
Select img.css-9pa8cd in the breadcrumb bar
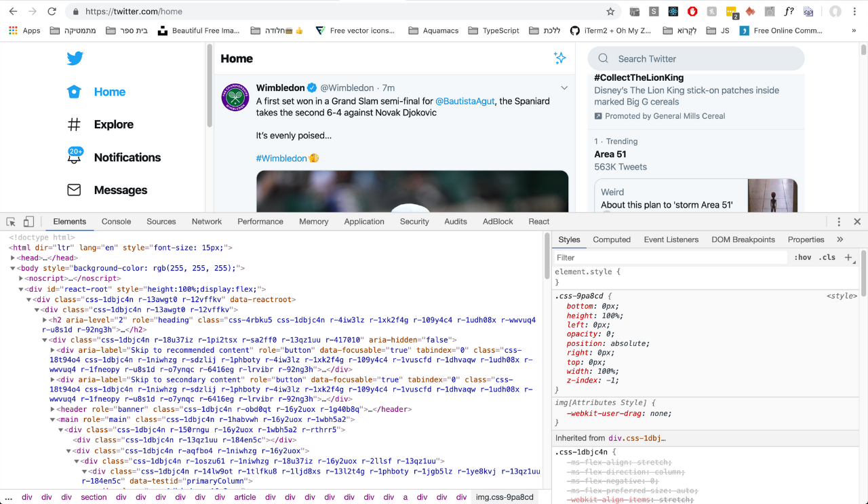click(505, 497)
